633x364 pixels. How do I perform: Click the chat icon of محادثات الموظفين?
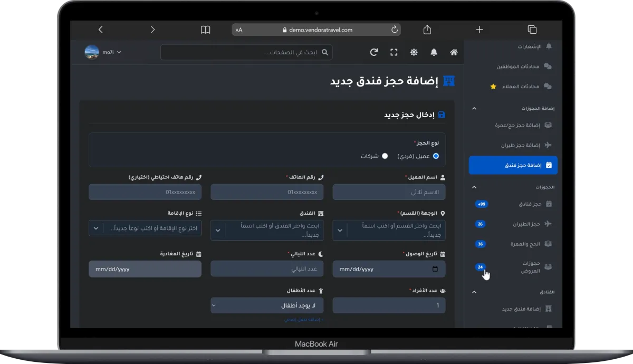click(548, 66)
